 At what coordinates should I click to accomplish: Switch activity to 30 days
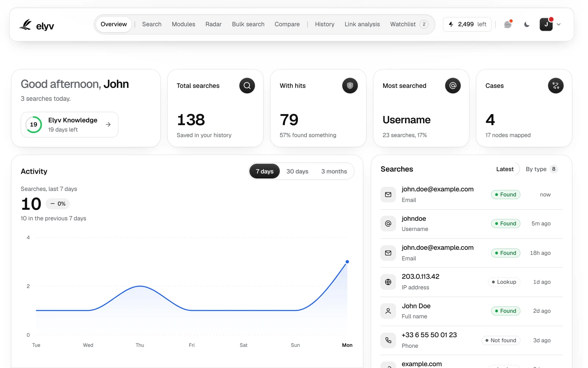coord(297,171)
